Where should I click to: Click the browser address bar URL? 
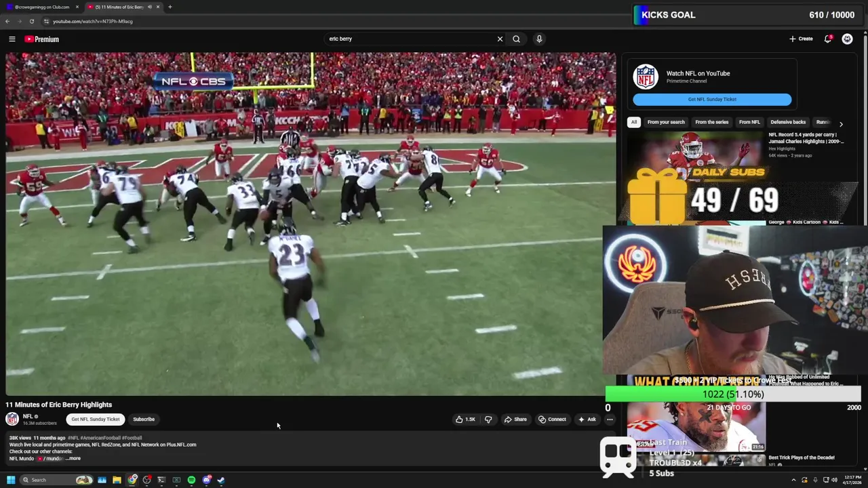click(x=93, y=21)
